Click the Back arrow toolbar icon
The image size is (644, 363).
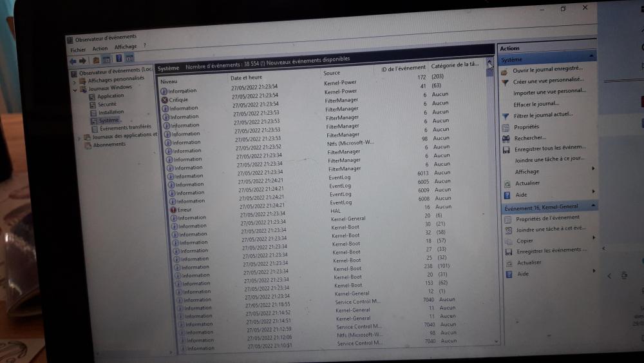click(73, 61)
